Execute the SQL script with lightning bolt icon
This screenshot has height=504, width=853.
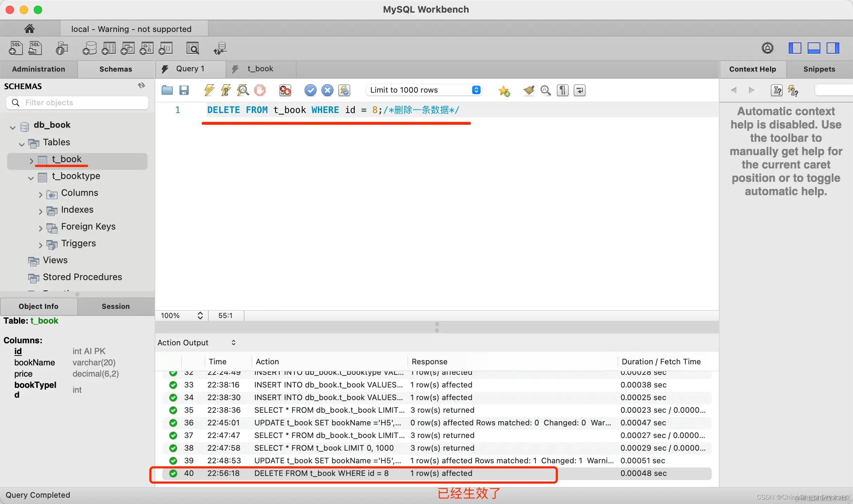tap(209, 90)
